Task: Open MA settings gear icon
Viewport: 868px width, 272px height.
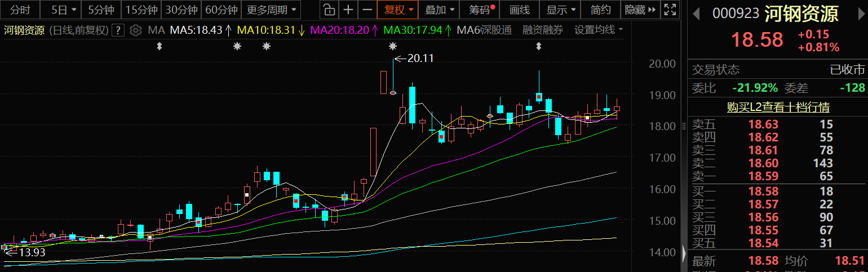Action: pyautogui.click(x=135, y=30)
